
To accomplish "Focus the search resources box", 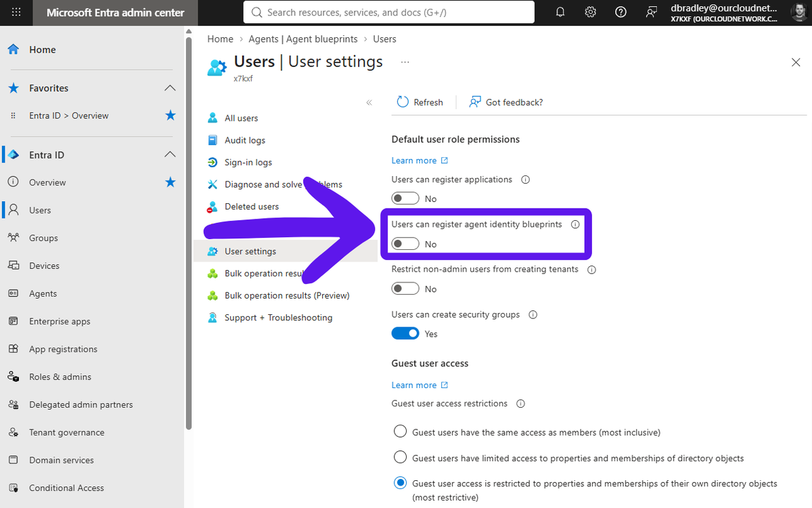I will coord(388,12).
